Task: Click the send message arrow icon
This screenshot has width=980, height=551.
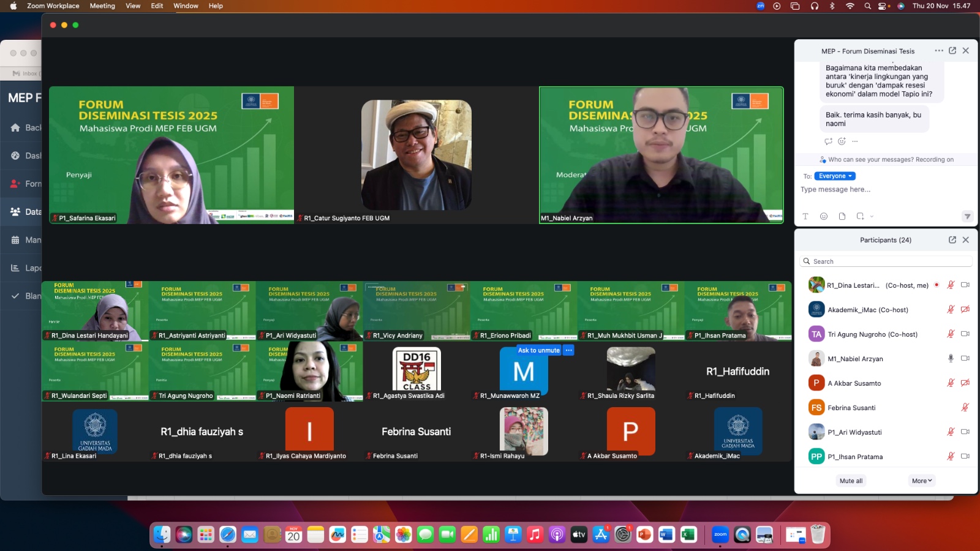Action: coord(967,216)
